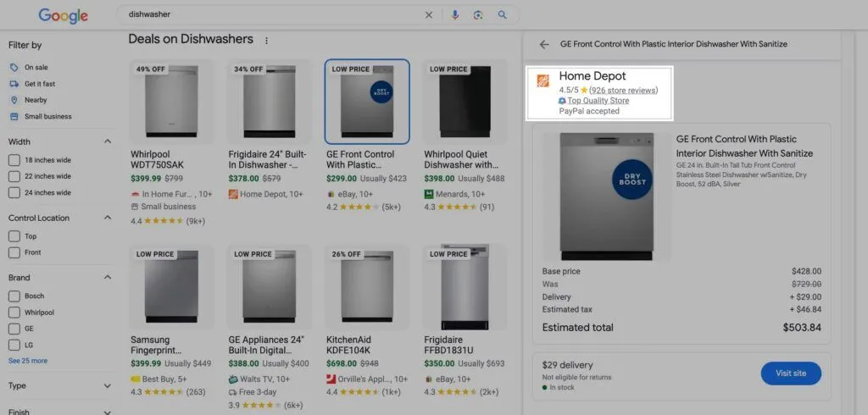This screenshot has width=868, height=415.
Task: Check the GE brand filter
Action: (x=14, y=329)
